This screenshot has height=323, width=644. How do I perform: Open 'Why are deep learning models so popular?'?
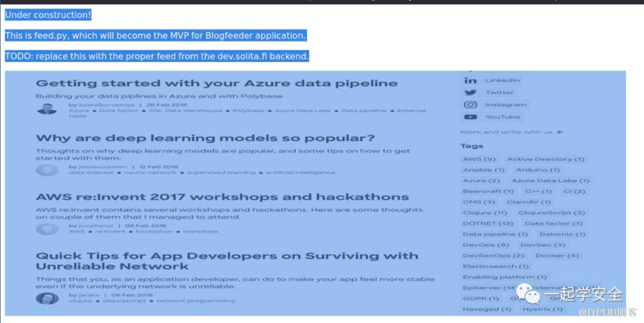coord(206,138)
